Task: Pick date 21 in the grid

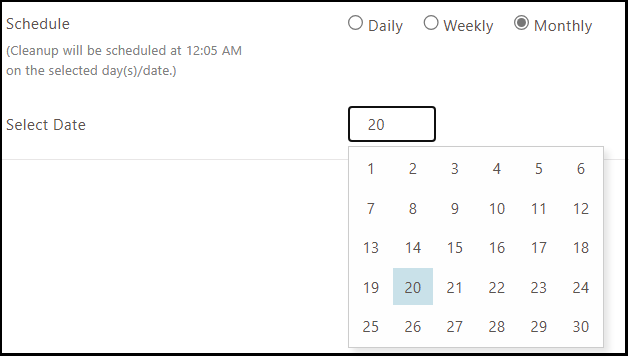Action: (455, 287)
